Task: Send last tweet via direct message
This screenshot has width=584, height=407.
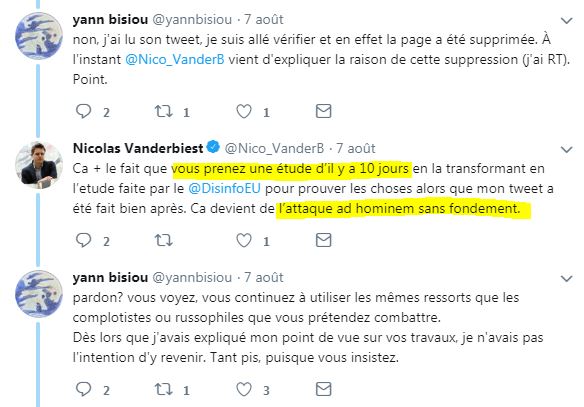Action: [x=323, y=389]
